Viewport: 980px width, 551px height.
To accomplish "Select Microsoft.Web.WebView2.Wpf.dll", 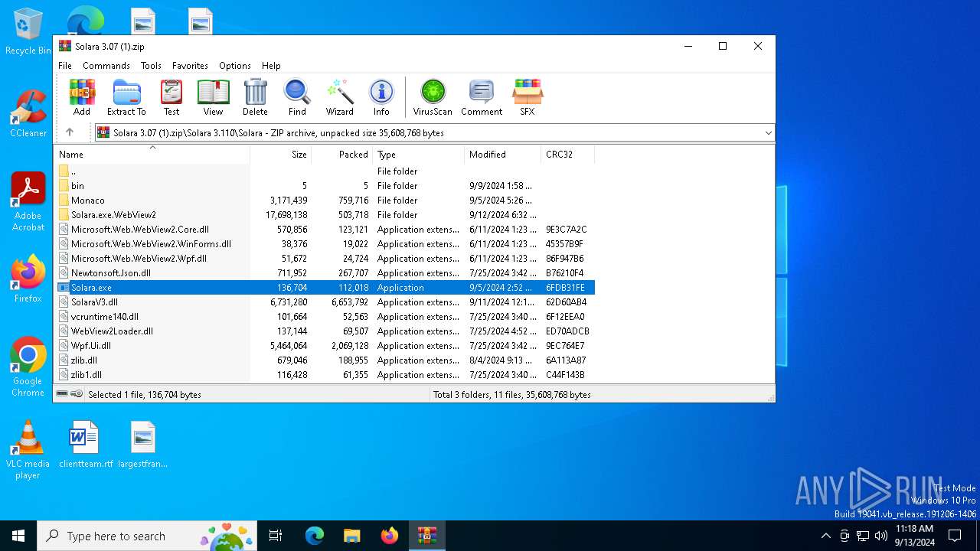I will pos(325,259).
